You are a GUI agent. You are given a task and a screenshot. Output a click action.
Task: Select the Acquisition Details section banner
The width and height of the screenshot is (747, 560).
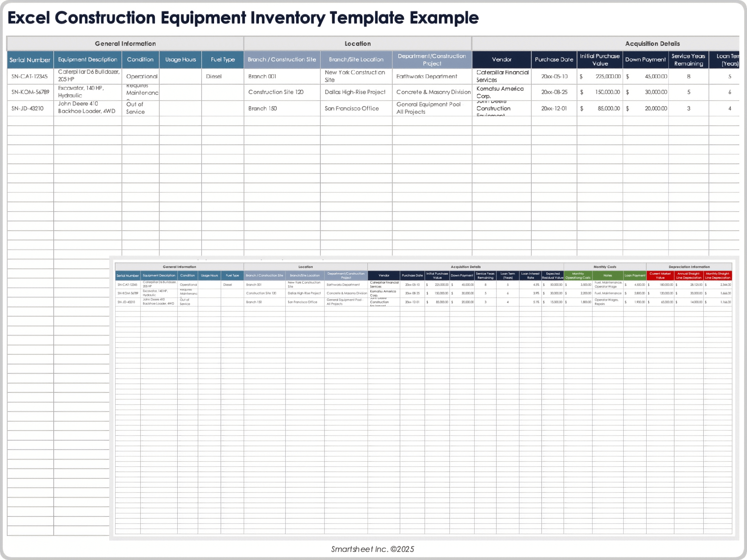pyautogui.click(x=652, y=44)
